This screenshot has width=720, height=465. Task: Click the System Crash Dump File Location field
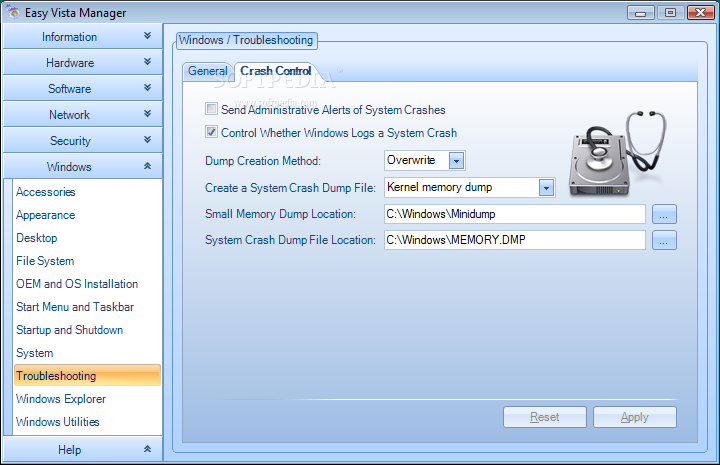[515, 240]
